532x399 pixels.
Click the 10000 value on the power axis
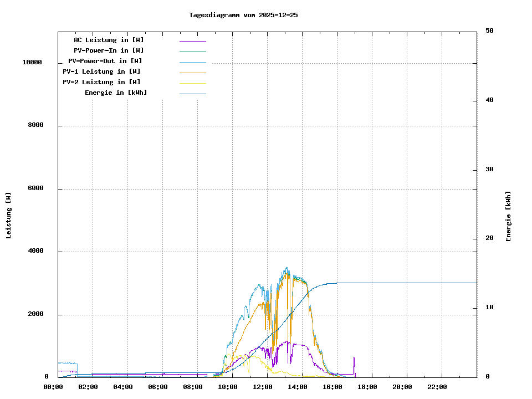pos(32,63)
